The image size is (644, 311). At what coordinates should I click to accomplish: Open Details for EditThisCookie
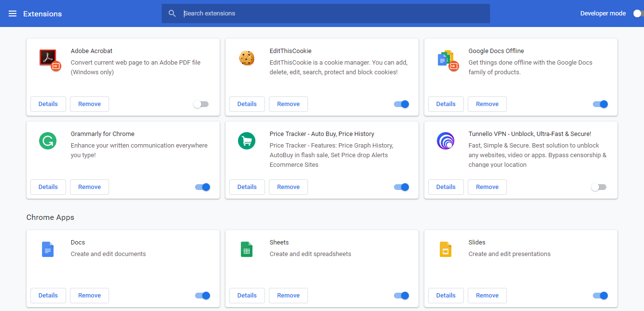pyautogui.click(x=247, y=104)
